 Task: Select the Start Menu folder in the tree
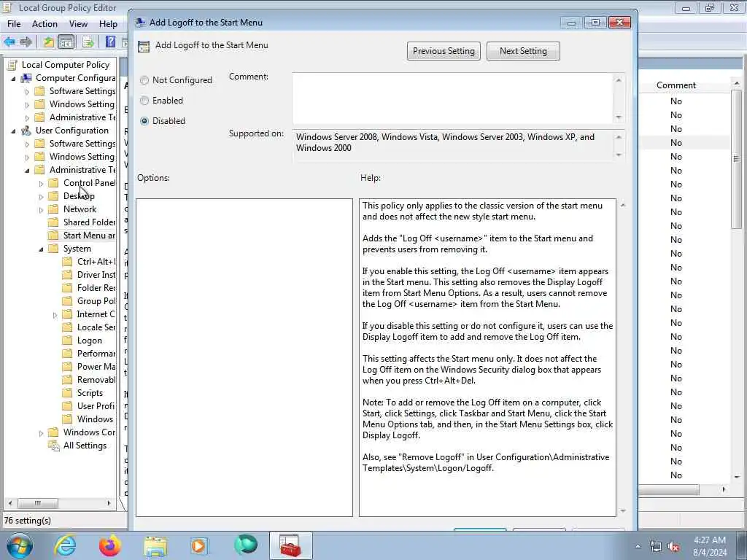[x=89, y=236]
